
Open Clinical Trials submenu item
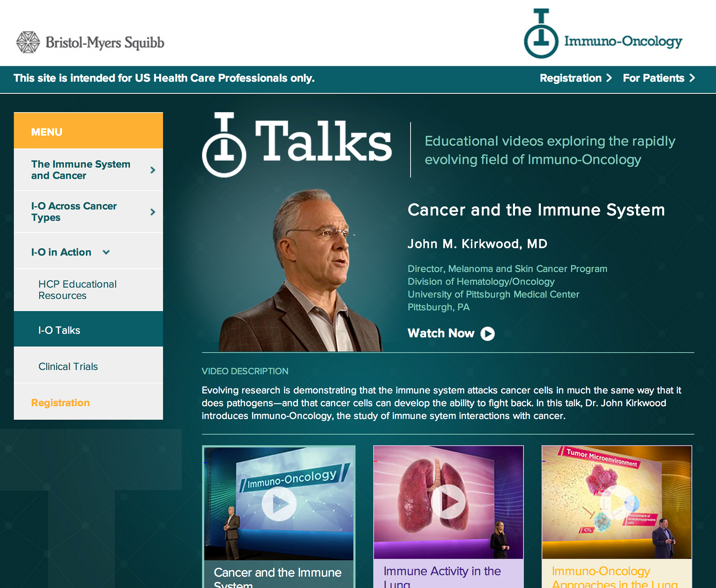[x=88, y=365]
